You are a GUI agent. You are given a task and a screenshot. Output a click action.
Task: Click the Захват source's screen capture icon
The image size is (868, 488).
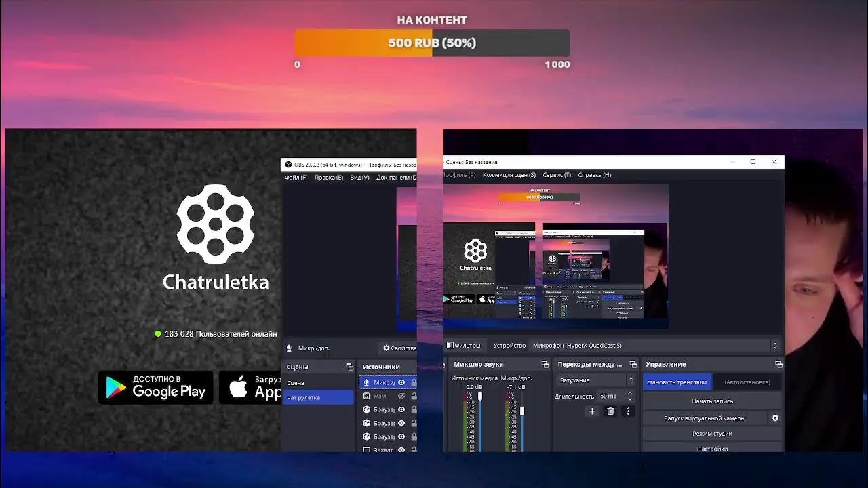[x=367, y=449]
